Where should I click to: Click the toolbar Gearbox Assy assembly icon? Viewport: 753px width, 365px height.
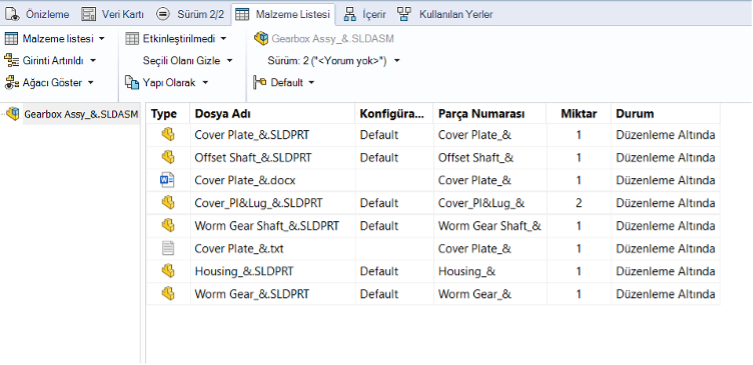[261, 38]
